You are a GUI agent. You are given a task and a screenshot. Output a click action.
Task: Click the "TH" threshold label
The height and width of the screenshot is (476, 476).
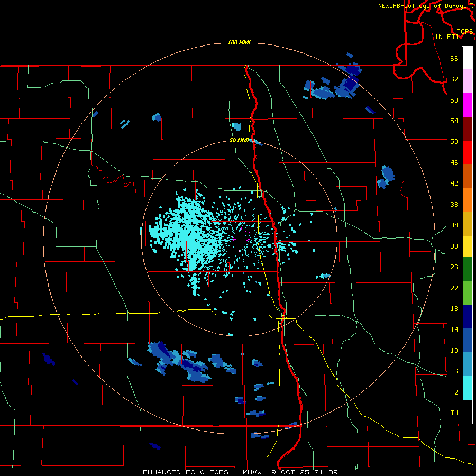coord(454,413)
